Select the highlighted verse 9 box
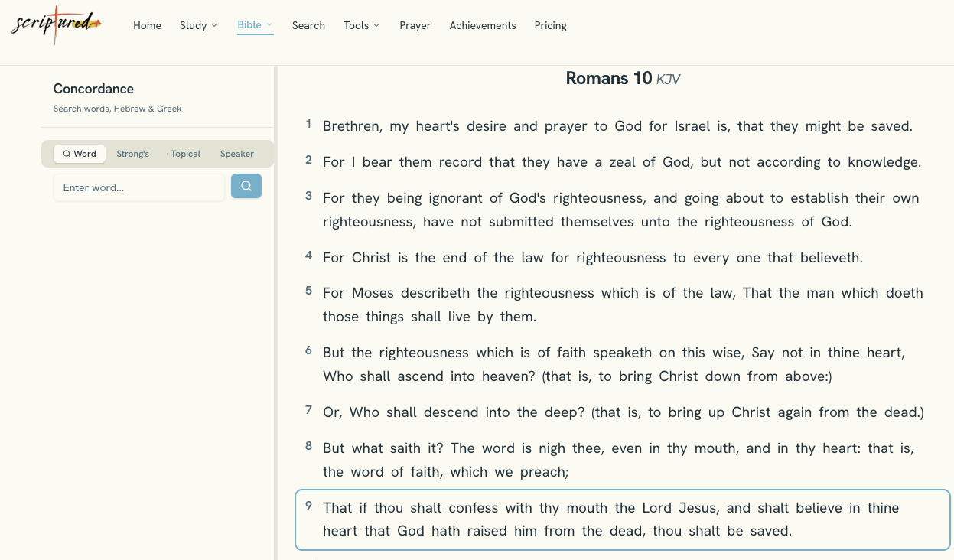 pyautogui.click(x=623, y=519)
